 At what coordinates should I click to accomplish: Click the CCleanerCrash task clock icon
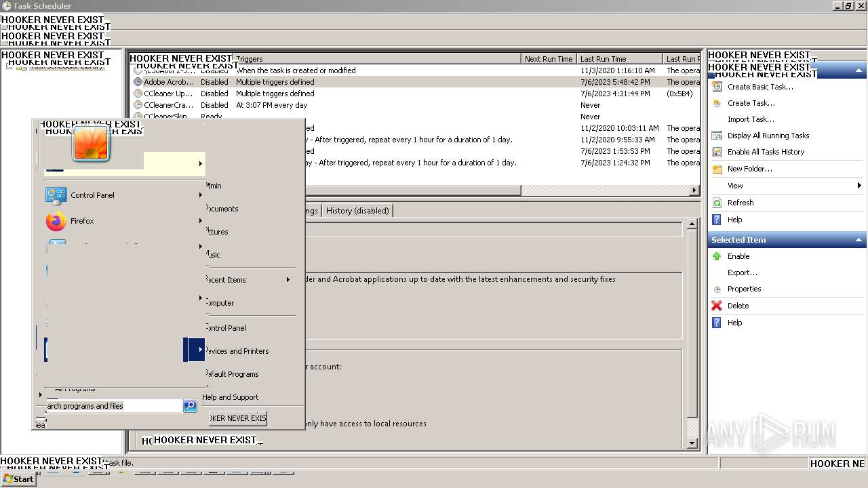pyautogui.click(x=138, y=105)
